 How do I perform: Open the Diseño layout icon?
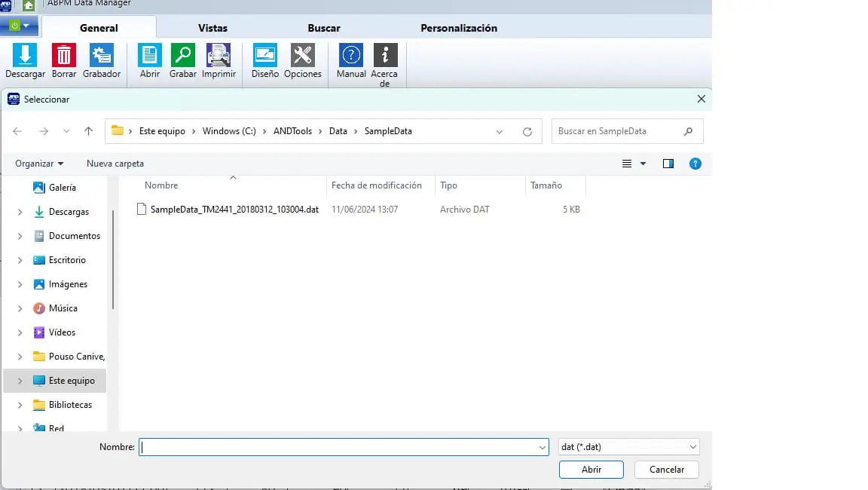coord(265,56)
